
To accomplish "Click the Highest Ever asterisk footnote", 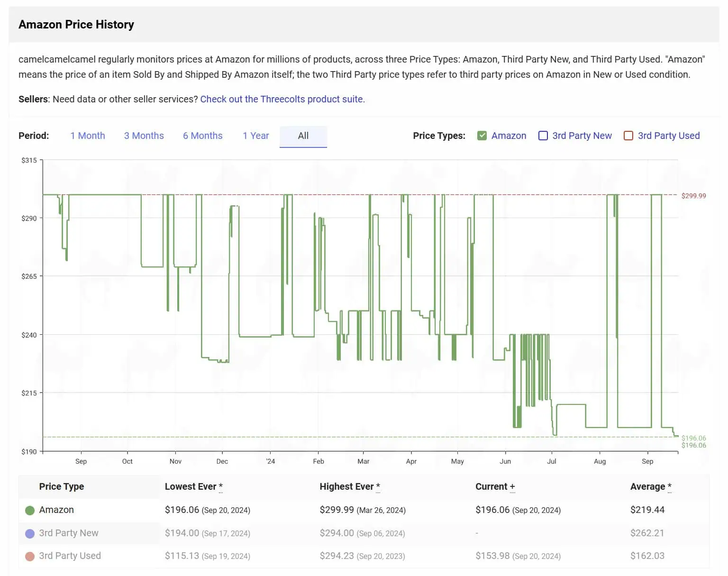I will [378, 486].
